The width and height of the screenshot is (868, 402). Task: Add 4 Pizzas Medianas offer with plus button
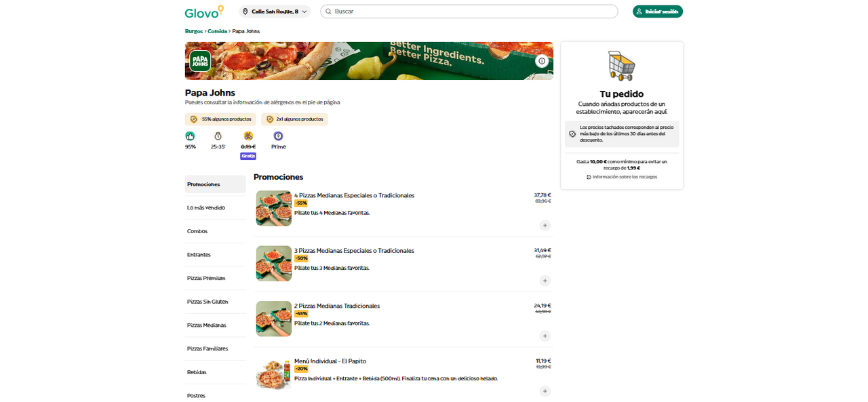pyautogui.click(x=545, y=225)
